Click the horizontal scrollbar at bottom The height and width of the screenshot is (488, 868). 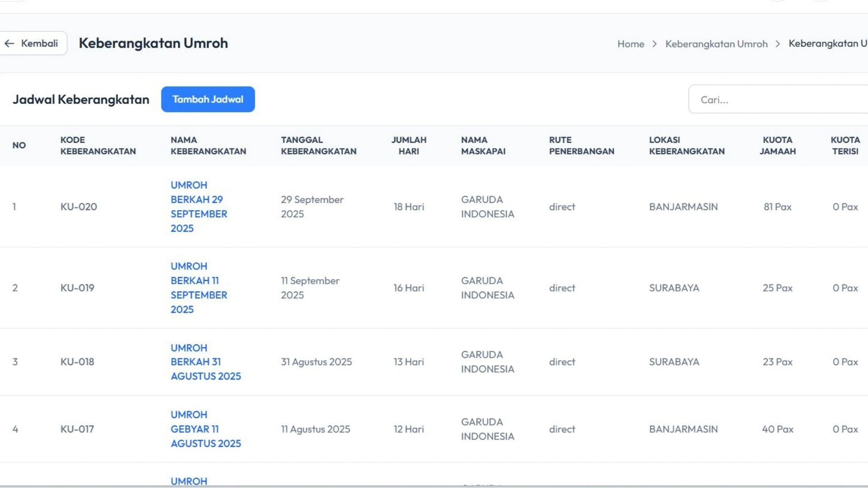coord(434,486)
